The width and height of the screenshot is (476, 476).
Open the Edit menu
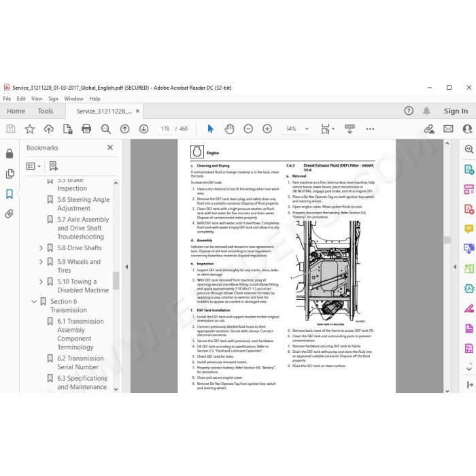[21, 99]
